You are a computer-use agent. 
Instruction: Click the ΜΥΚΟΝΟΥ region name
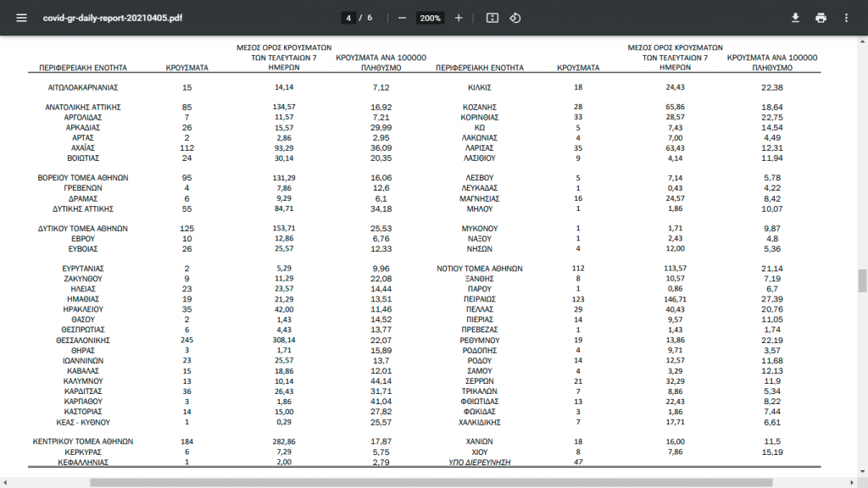[480, 229]
